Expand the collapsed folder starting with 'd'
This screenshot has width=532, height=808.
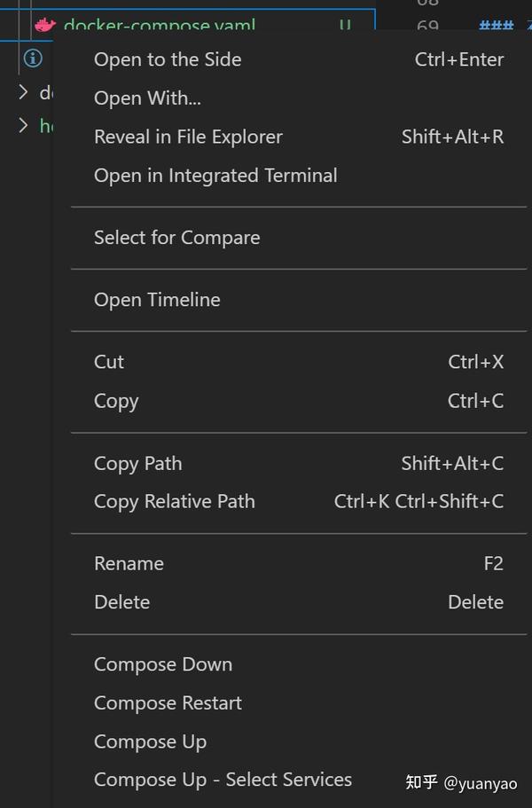(24, 92)
